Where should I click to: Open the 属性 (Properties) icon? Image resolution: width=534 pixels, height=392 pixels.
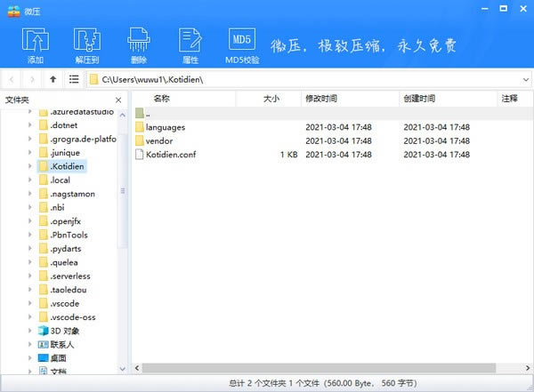190,44
